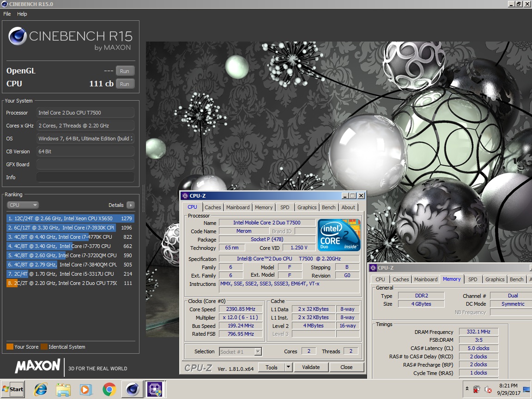Click the CPU-Z window title icon
The width and height of the screenshot is (532, 399).
click(x=185, y=196)
